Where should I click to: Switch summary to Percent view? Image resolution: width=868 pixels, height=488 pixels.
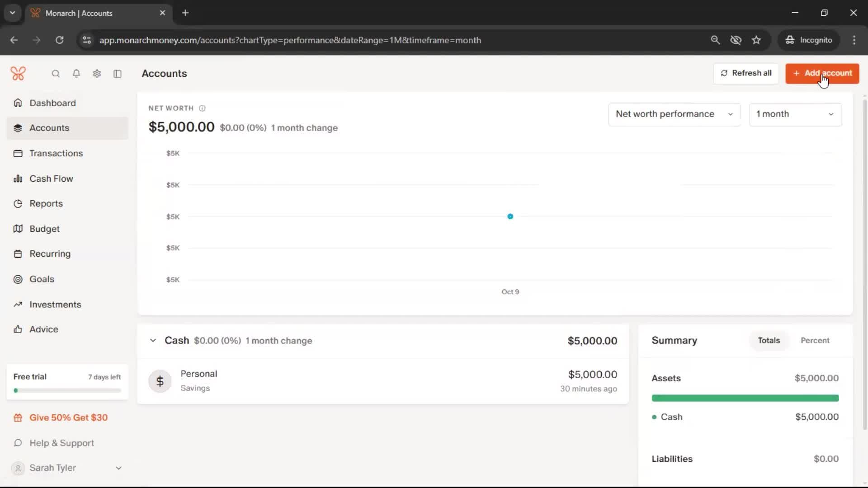click(815, 340)
